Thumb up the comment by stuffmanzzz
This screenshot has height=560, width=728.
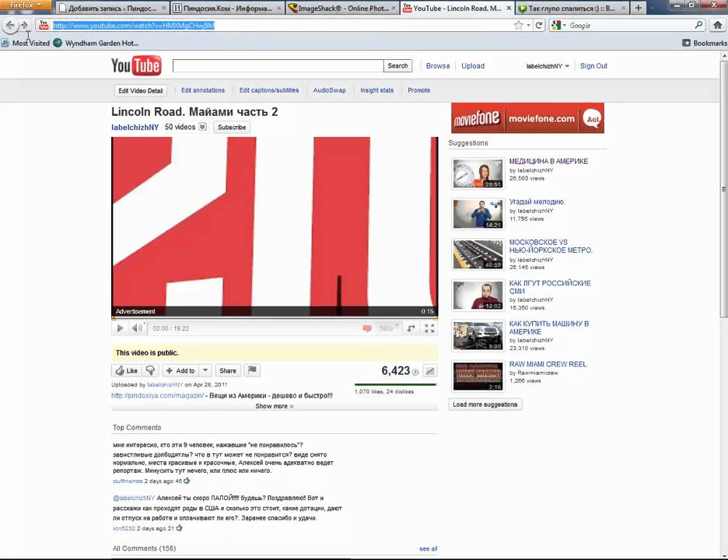[x=187, y=481]
